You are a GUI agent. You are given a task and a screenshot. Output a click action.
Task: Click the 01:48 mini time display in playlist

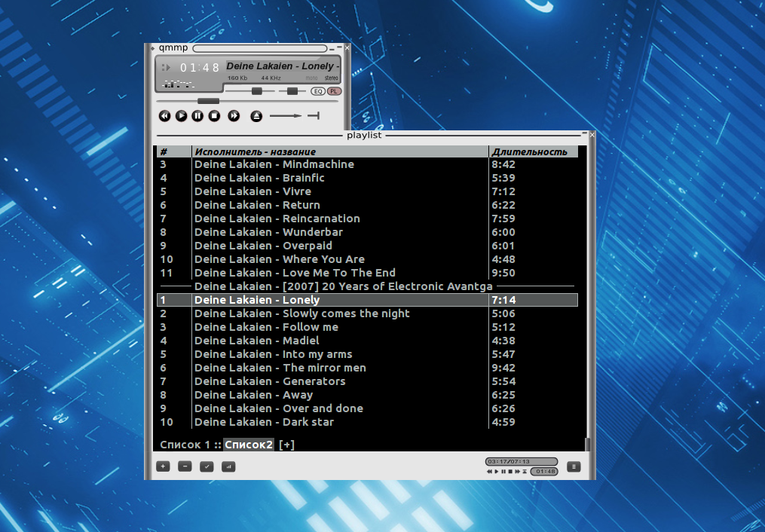coord(544,472)
